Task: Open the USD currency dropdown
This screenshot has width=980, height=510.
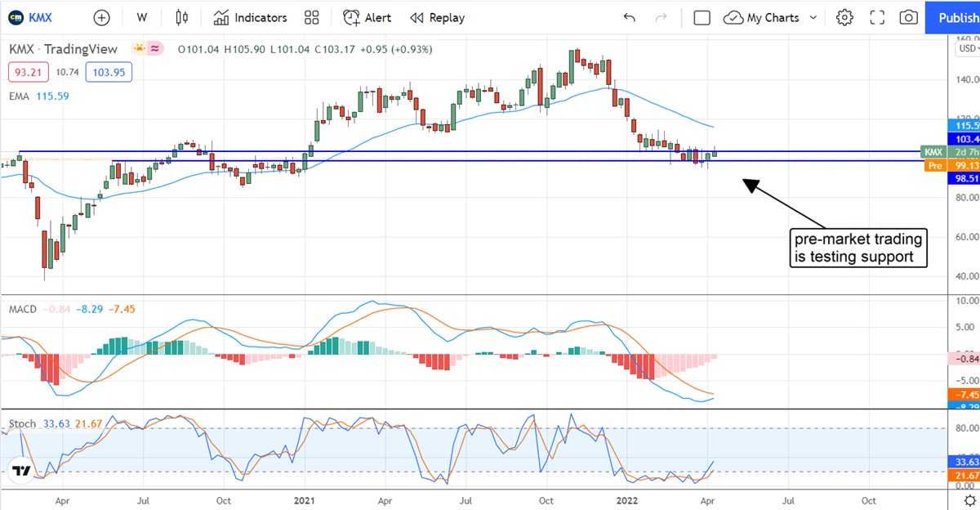Action: click(x=966, y=48)
